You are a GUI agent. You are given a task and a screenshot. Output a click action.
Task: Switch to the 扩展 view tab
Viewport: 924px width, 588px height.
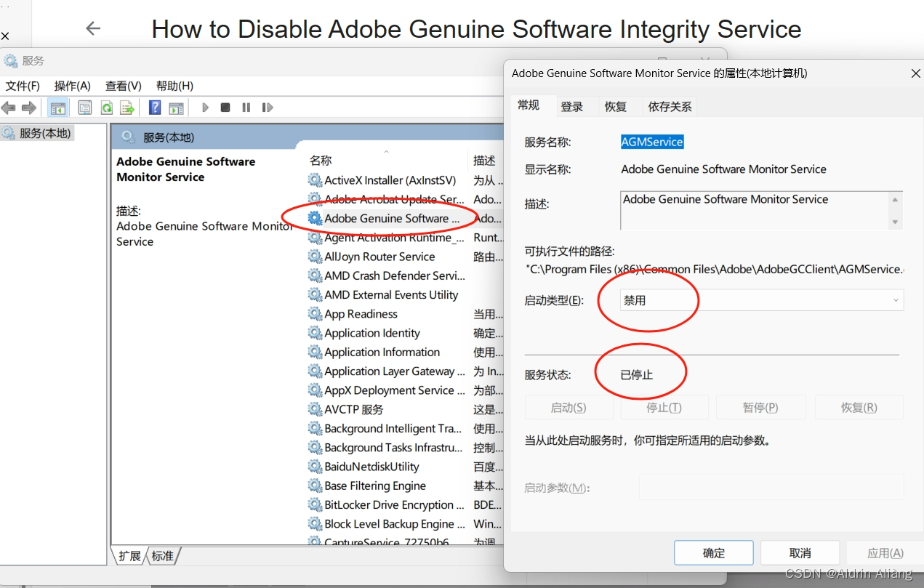click(x=129, y=556)
